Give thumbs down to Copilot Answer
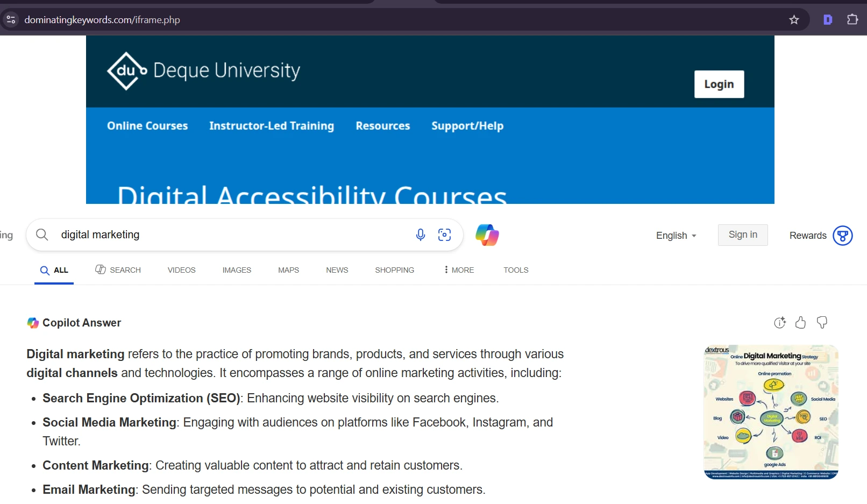 point(822,323)
